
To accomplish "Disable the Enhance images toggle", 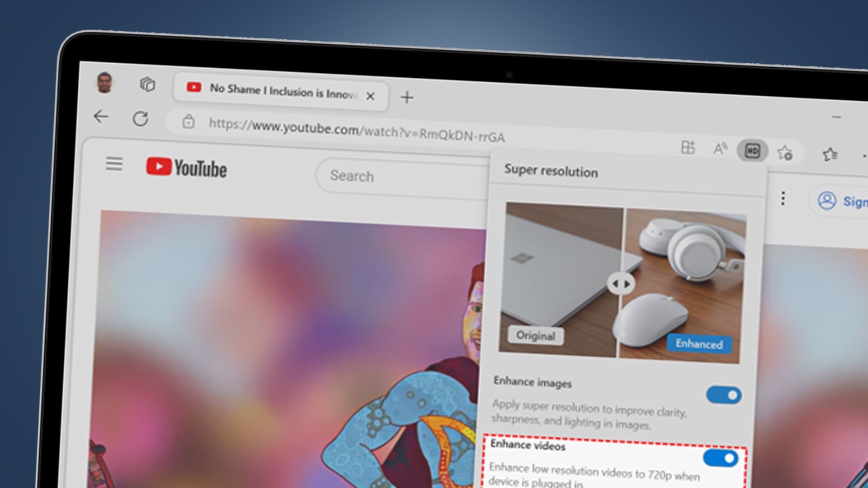I will point(724,394).
